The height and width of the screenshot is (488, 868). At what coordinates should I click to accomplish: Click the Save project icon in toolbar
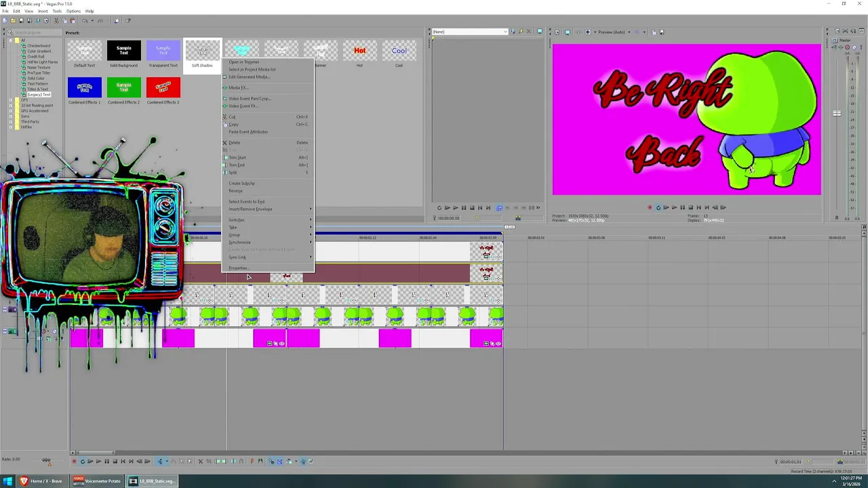[x=21, y=20]
